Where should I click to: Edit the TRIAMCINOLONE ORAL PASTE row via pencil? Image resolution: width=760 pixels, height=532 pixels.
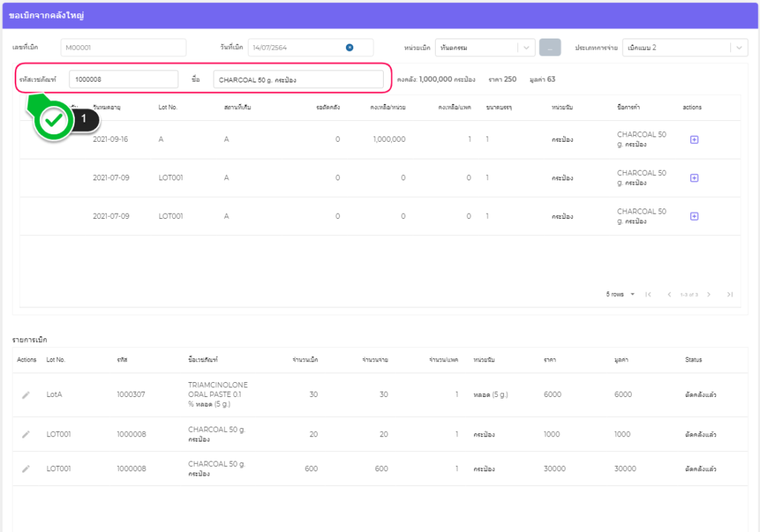coord(26,395)
